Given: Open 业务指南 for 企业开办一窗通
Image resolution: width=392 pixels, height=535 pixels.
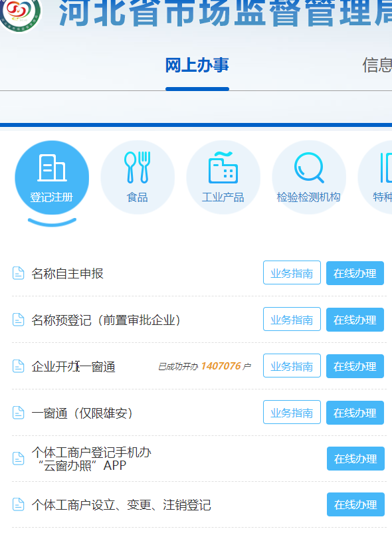Looking at the screenshot, I should pyautogui.click(x=292, y=366).
